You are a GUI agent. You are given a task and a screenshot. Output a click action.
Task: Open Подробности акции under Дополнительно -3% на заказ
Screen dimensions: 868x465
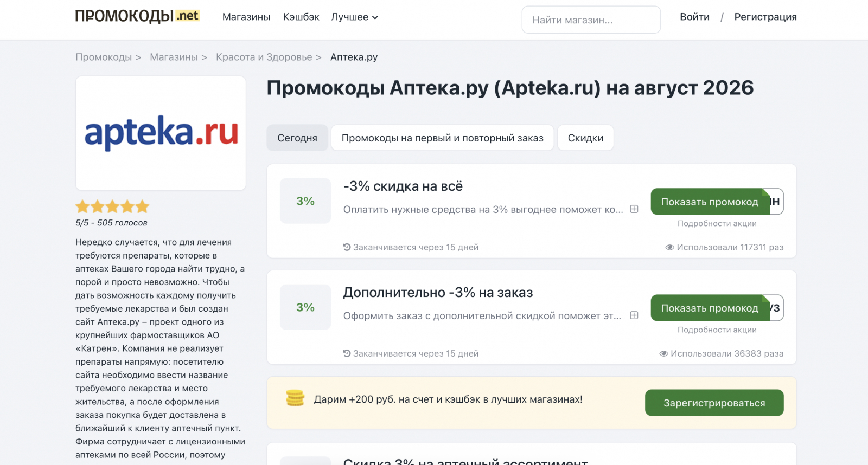(x=717, y=330)
